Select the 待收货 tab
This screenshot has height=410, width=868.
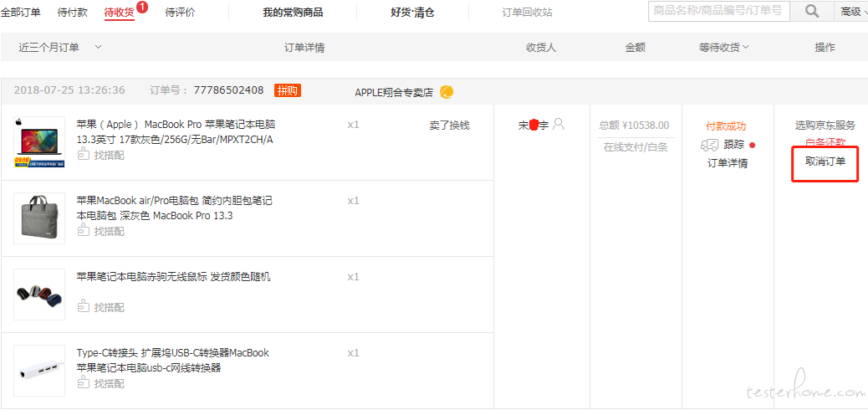click(x=119, y=13)
